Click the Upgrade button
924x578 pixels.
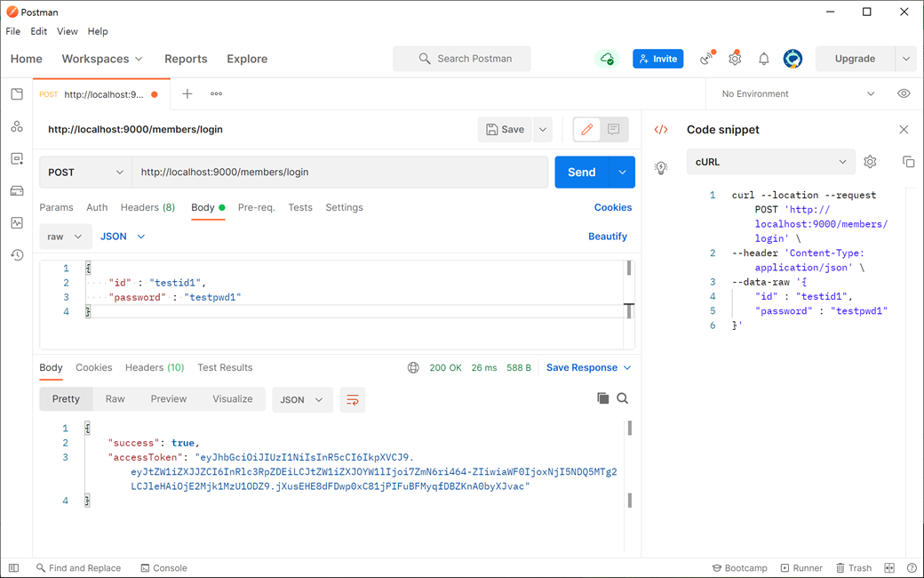(x=855, y=59)
